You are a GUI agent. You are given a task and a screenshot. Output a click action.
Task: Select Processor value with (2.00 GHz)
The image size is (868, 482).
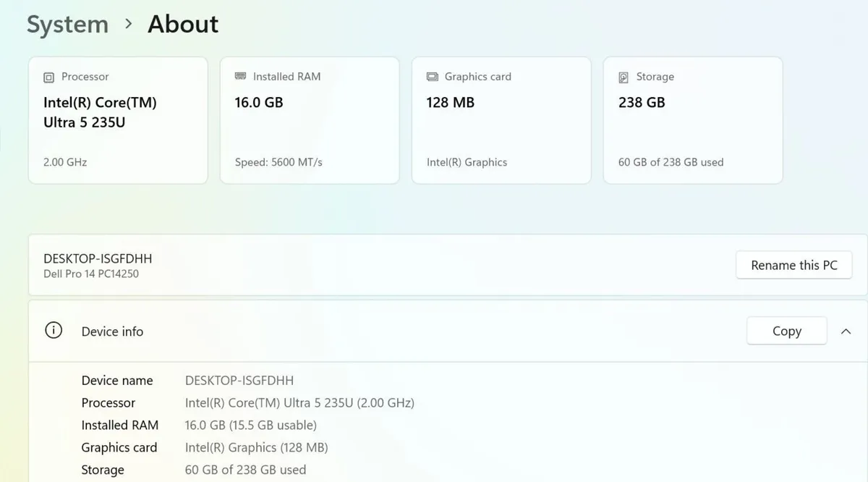(x=299, y=403)
